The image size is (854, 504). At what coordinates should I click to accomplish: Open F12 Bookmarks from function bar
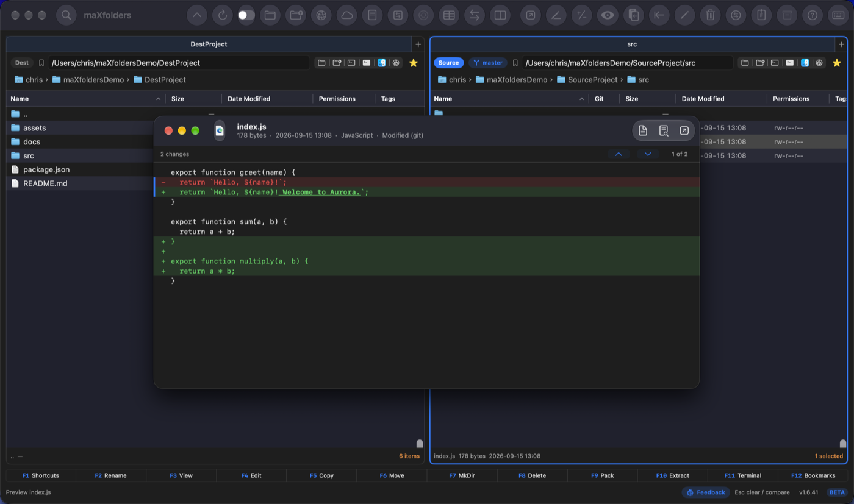813,475
